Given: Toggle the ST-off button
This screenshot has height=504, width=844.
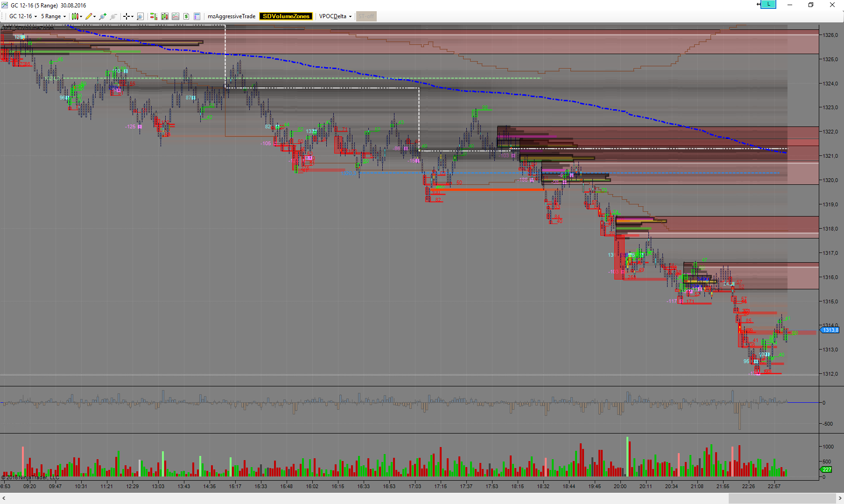Looking at the screenshot, I should pyautogui.click(x=366, y=16).
